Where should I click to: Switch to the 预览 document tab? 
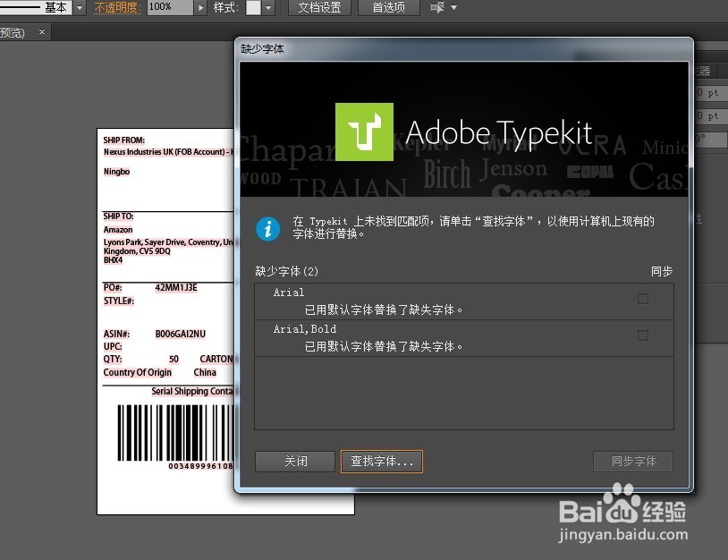coord(13,31)
